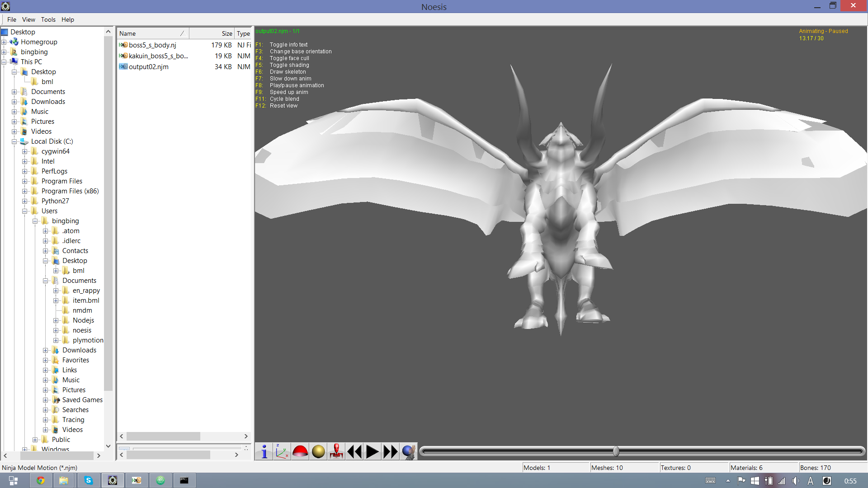Select the Intel folder
Screen dimensions: 868x488
pos(48,161)
